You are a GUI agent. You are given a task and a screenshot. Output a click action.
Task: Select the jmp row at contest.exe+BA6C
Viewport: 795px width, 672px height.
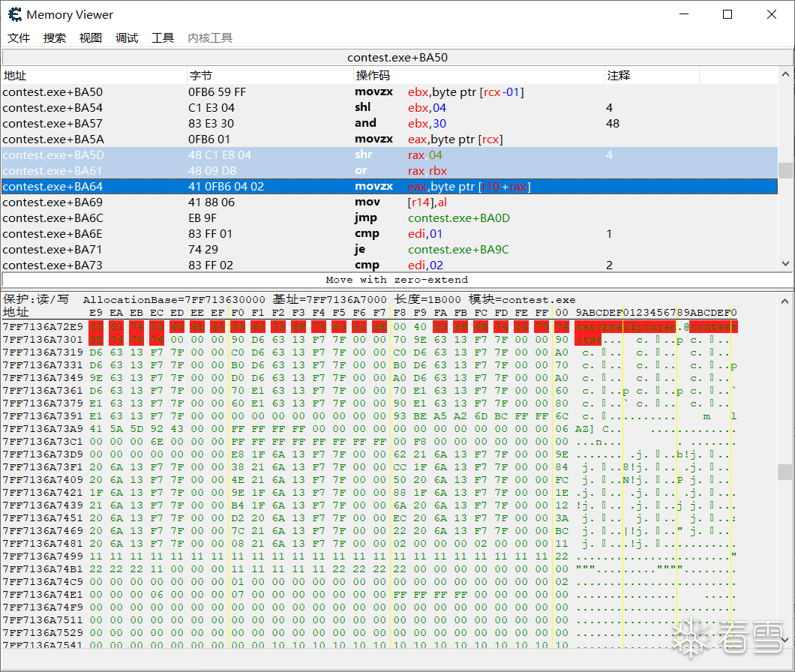tap(389, 217)
